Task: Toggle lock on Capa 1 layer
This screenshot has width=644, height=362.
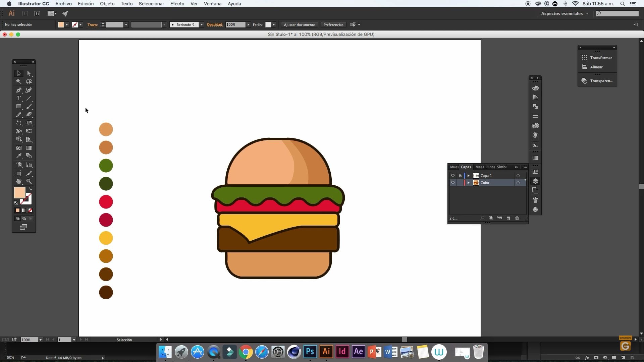Action: point(460,176)
